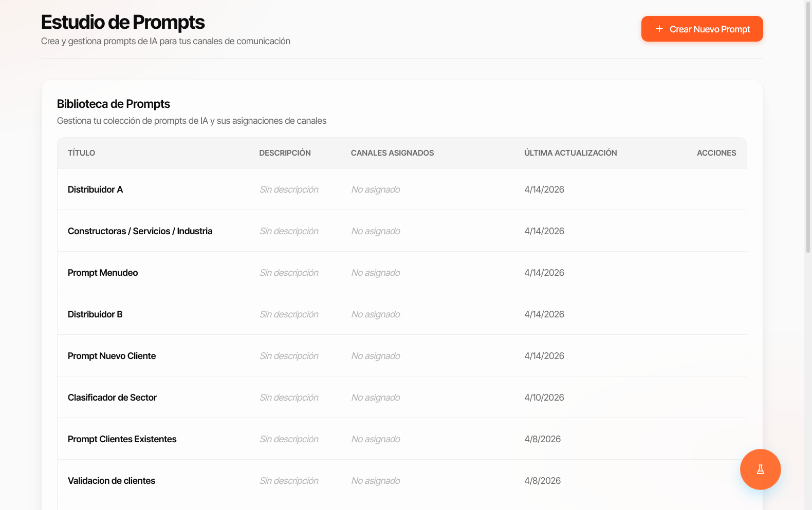The width and height of the screenshot is (812, 510).
Task: Click No asignado for Prompt Clientes Existentes
Action: (x=376, y=439)
